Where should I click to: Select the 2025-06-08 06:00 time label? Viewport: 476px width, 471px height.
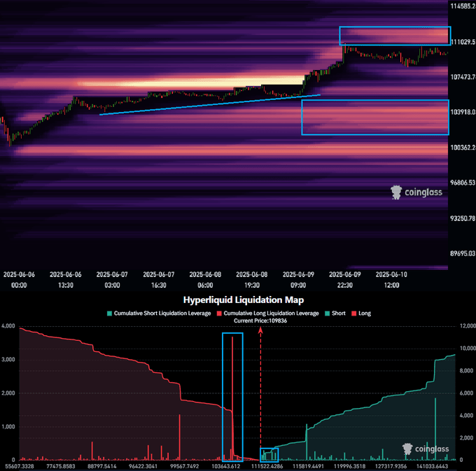tap(205, 279)
